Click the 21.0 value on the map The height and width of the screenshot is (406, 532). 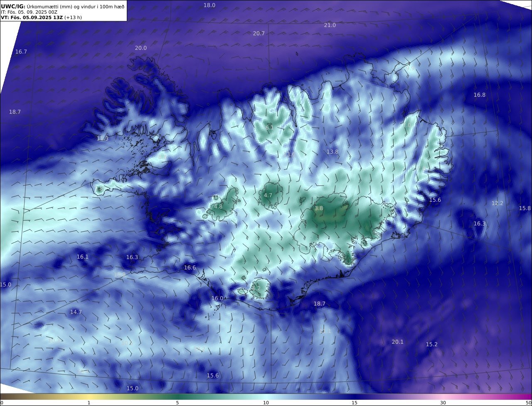click(330, 25)
